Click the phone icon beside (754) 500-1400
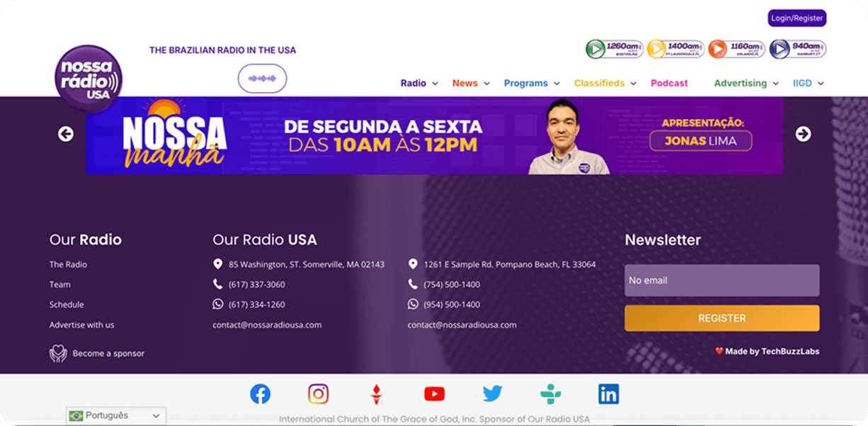Screen dimensions: 868x426 click(413, 284)
